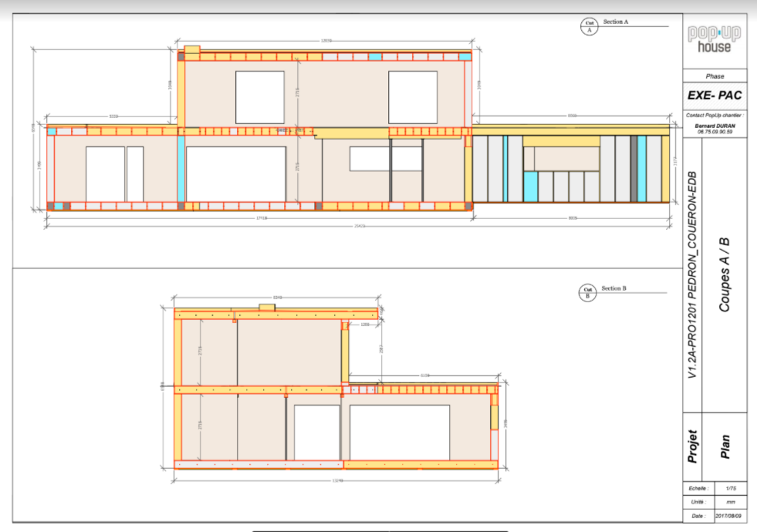Click the tall cyan panel in the right annex
The image size is (757, 532).
[x=641, y=169]
